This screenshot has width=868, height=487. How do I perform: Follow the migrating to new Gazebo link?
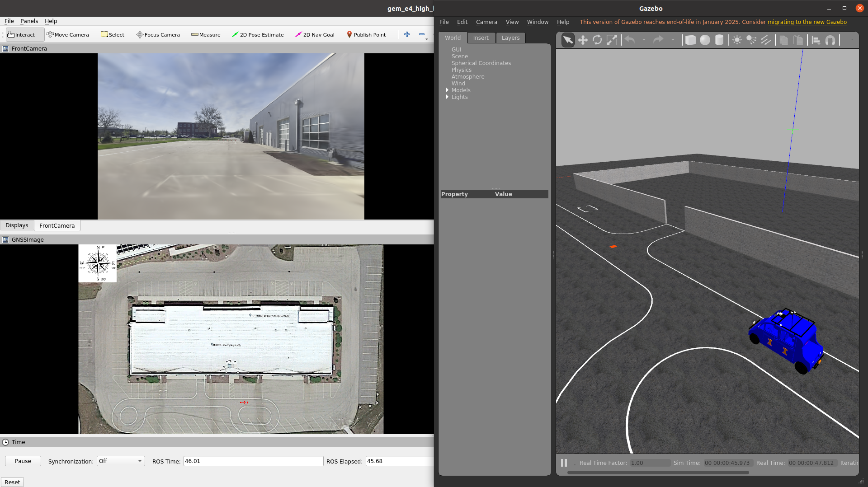tap(807, 22)
